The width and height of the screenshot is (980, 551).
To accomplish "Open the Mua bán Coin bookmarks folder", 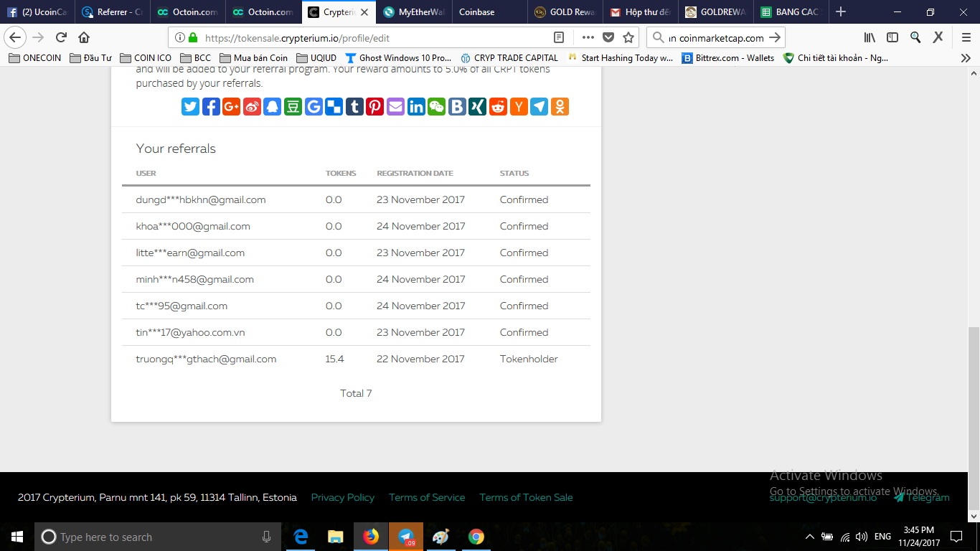I will pyautogui.click(x=254, y=58).
